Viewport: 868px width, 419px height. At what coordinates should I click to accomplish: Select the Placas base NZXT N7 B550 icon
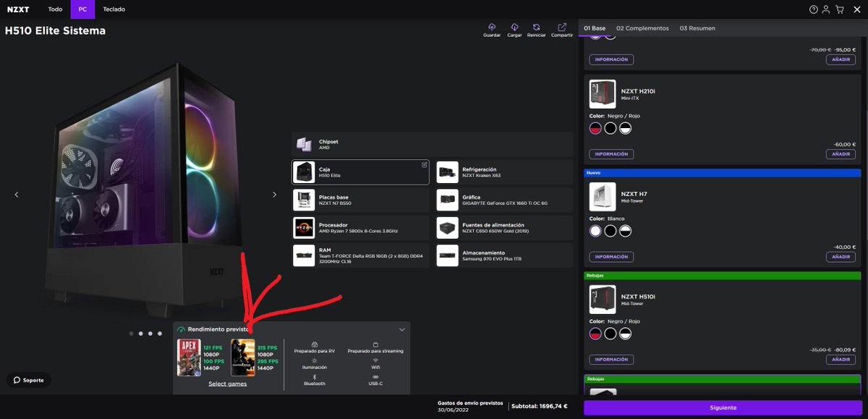point(304,200)
